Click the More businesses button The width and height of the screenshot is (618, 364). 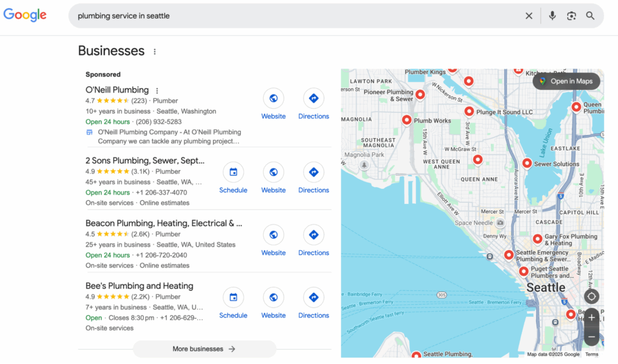tap(204, 349)
